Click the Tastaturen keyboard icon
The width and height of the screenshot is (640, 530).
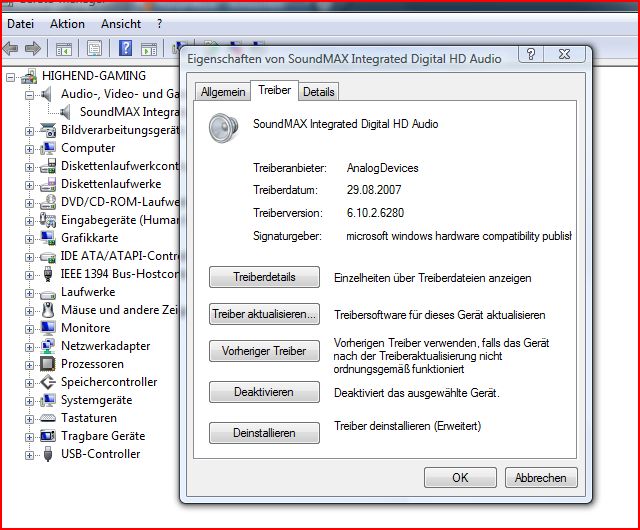point(48,418)
